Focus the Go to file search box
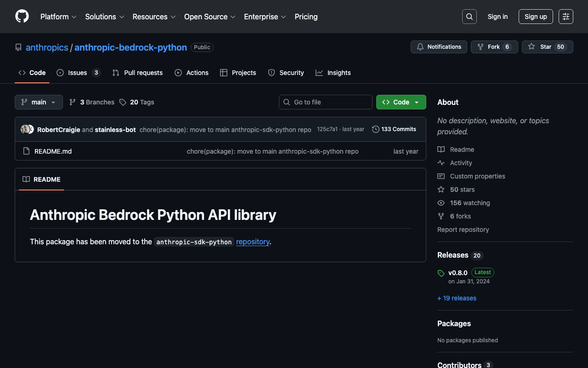This screenshot has width=588, height=368. click(326, 102)
